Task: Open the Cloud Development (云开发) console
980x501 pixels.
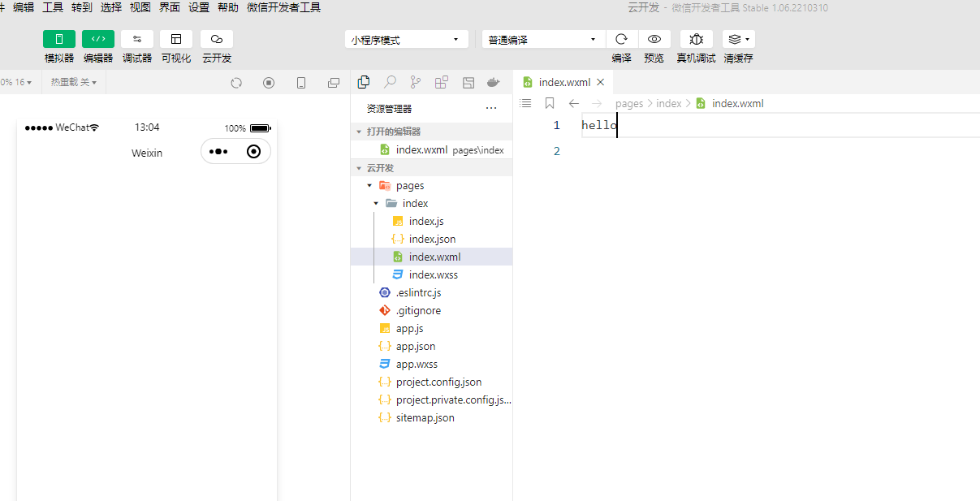Action: click(x=217, y=39)
